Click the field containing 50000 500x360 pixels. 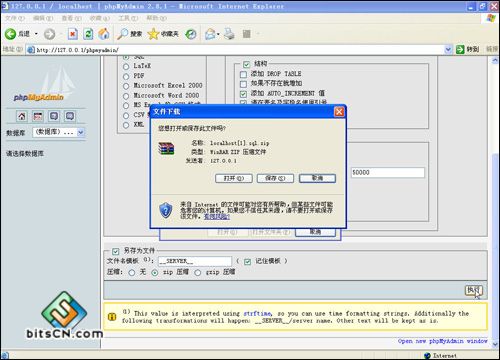click(x=388, y=173)
